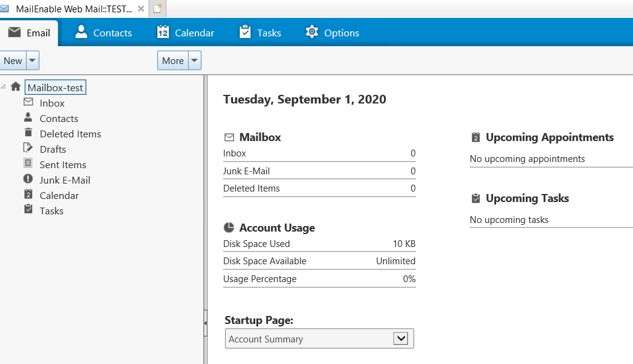The width and height of the screenshot is (633, 364).
Task: Click Deleted Items row in Mailbox summary
Action: (319, 188)
